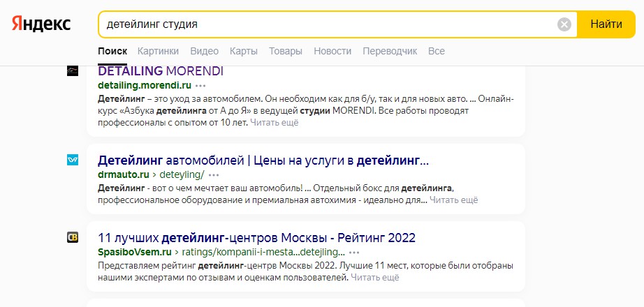
Task: Open 11 лучших детейлинг-центров Москвы result
Action: (257, 238)
